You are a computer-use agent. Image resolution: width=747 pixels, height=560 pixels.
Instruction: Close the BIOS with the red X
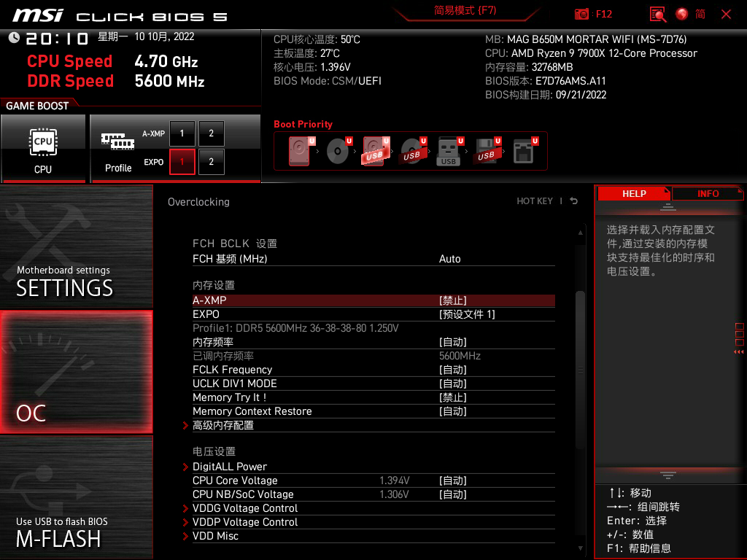point(726,15)
